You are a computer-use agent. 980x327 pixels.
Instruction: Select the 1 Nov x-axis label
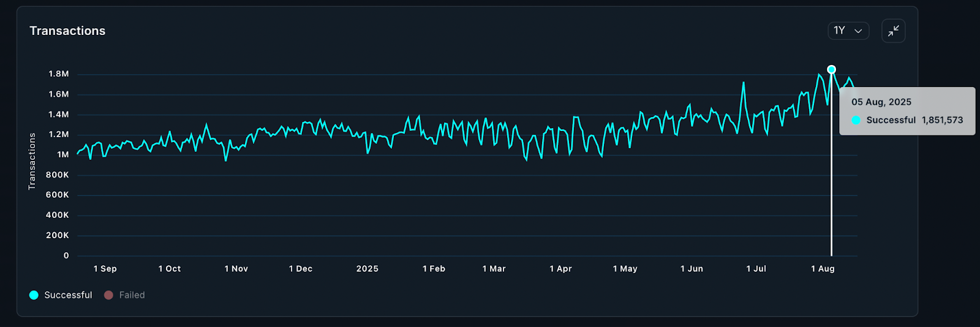(236, 269)
